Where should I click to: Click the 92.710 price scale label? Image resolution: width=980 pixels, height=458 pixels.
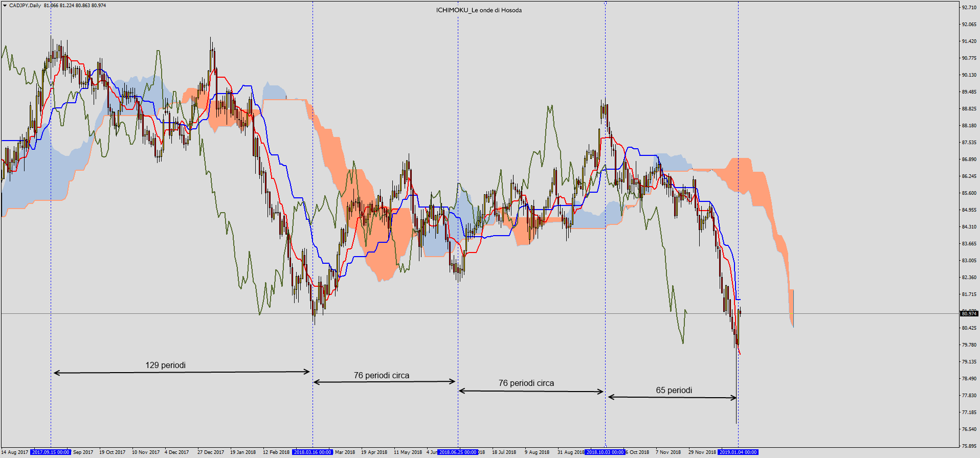[969, 8]
